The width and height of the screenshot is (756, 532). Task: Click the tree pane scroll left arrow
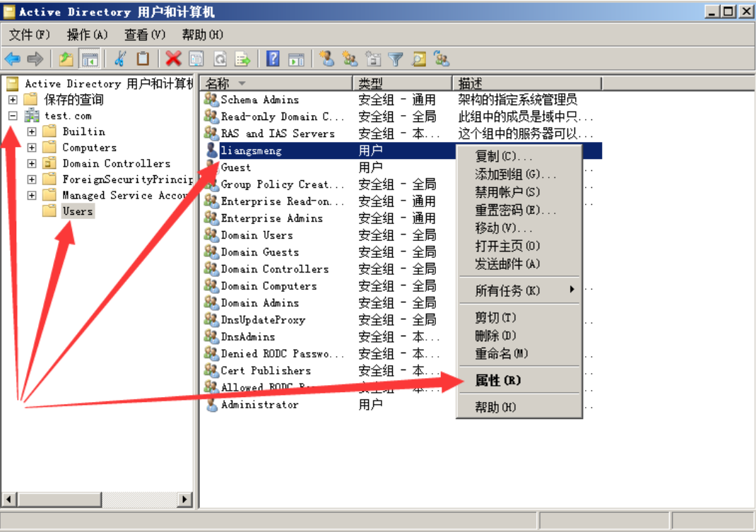tap(9, 500)
